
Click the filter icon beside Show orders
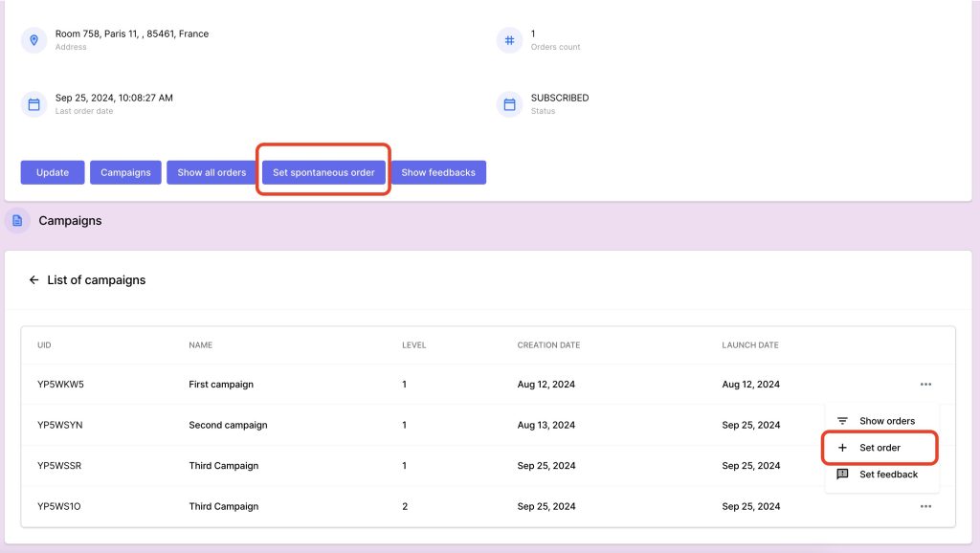pyautogui.click(x=842, y=421)
